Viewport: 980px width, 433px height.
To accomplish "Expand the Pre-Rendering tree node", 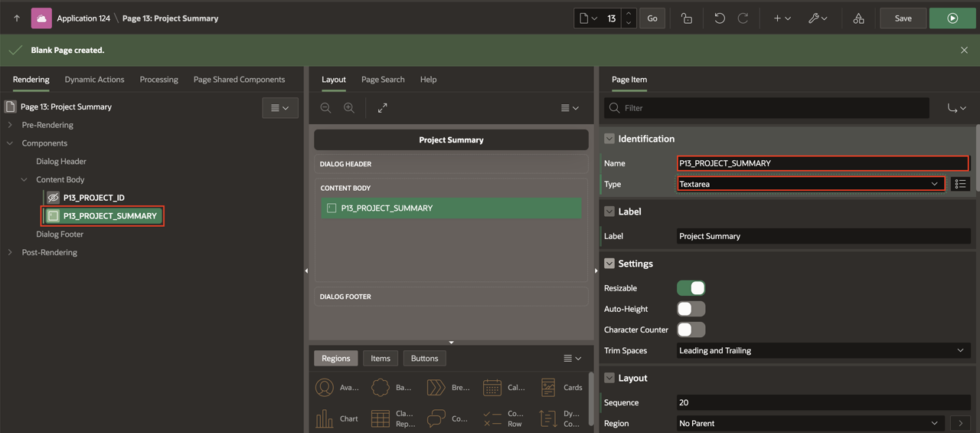I will [10, 125].
